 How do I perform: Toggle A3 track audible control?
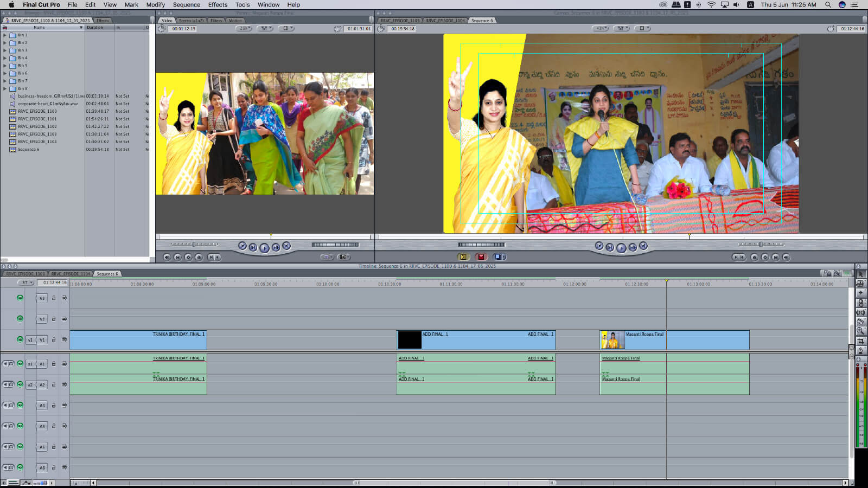tap(20, 405)
